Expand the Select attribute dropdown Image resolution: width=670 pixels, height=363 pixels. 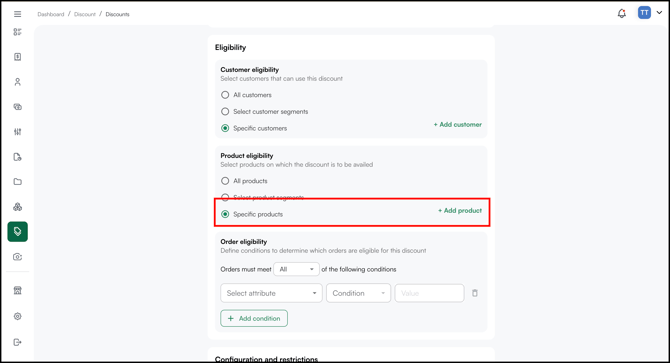[x=271, y=293]
